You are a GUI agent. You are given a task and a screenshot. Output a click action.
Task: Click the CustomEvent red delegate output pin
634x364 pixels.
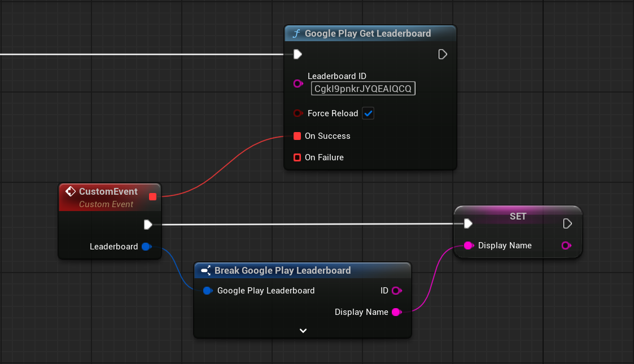(x=152, y=196)
